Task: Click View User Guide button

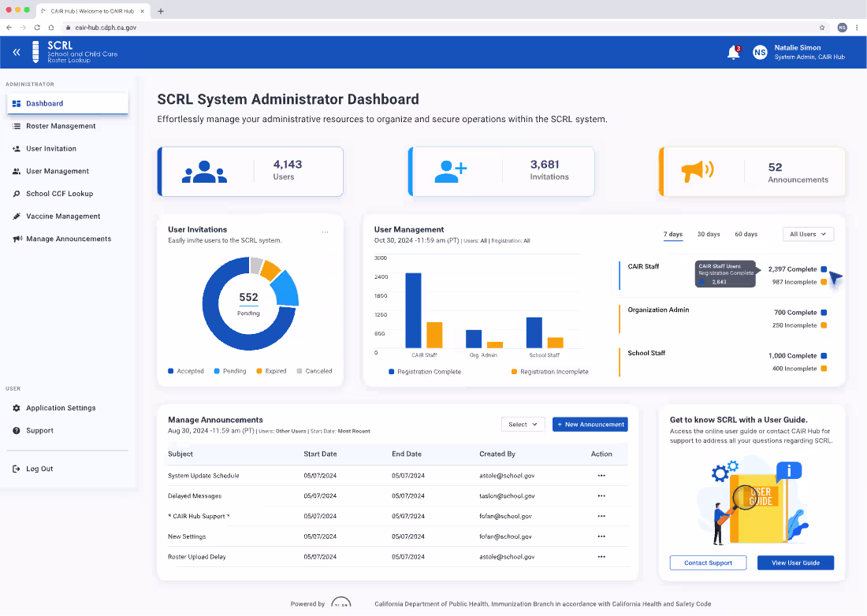Action: (795, 563)
